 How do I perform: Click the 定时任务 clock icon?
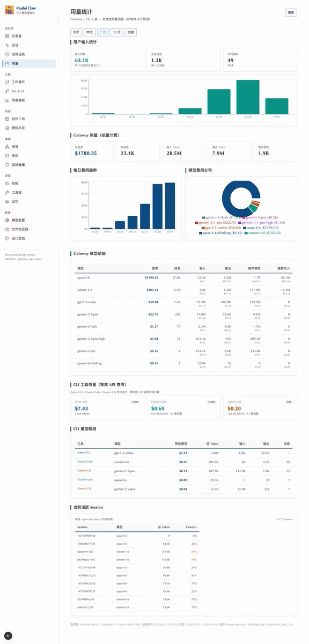7,54
